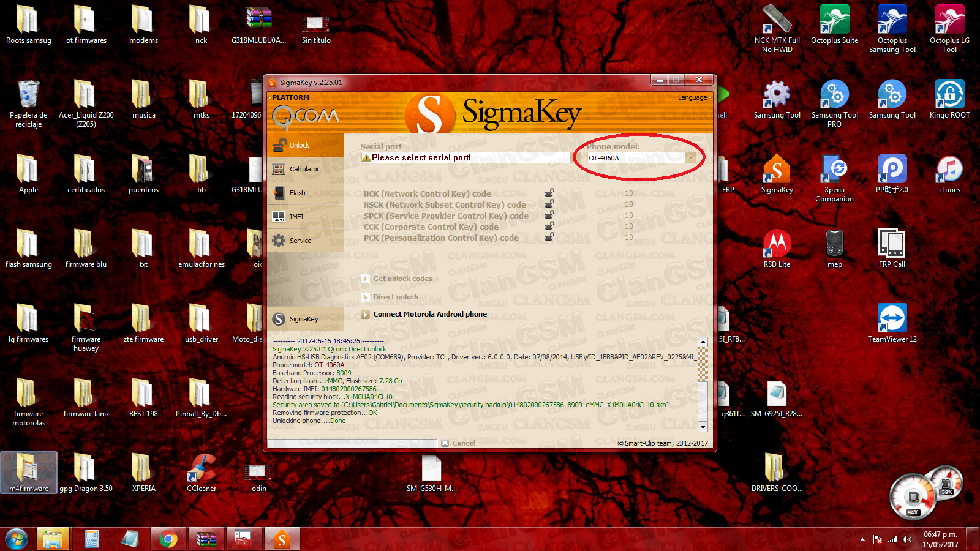Open the SigmaKey sidebar tab
The image size is (980, 551).
click(306, 319)
